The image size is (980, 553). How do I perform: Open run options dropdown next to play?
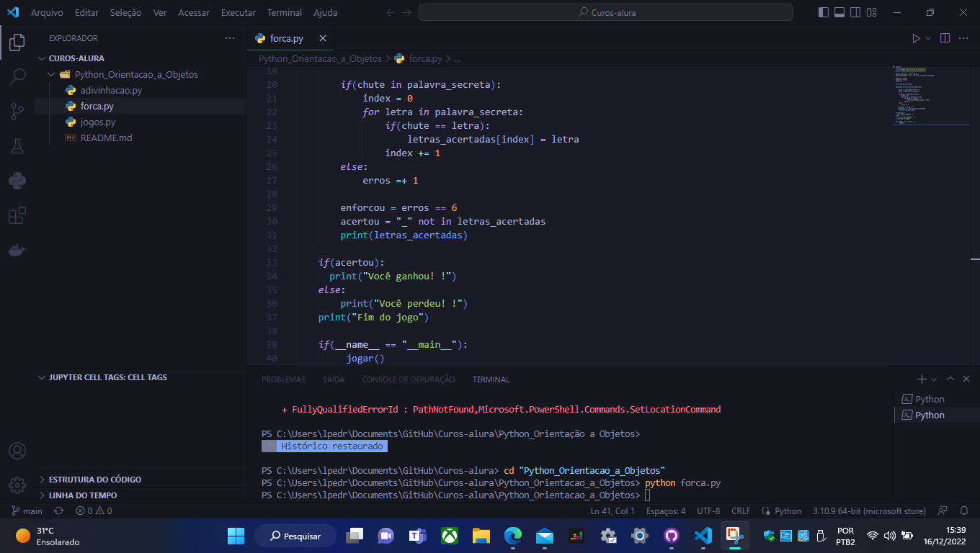click(928, 38)
